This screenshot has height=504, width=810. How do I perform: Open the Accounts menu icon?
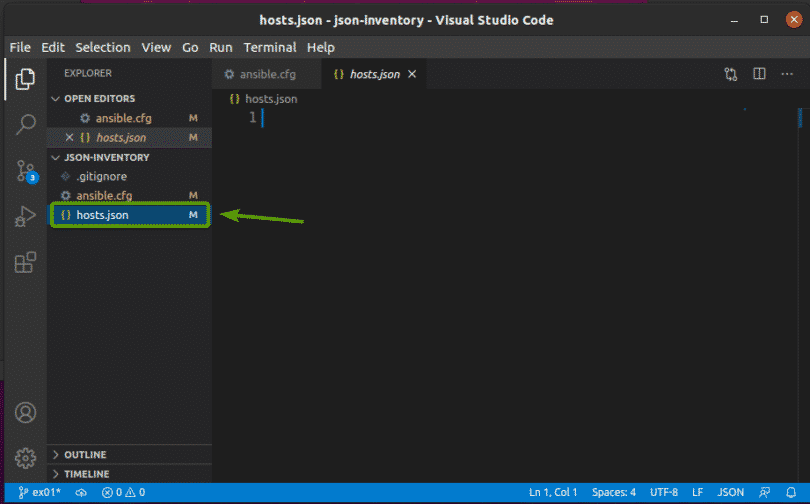25,413
